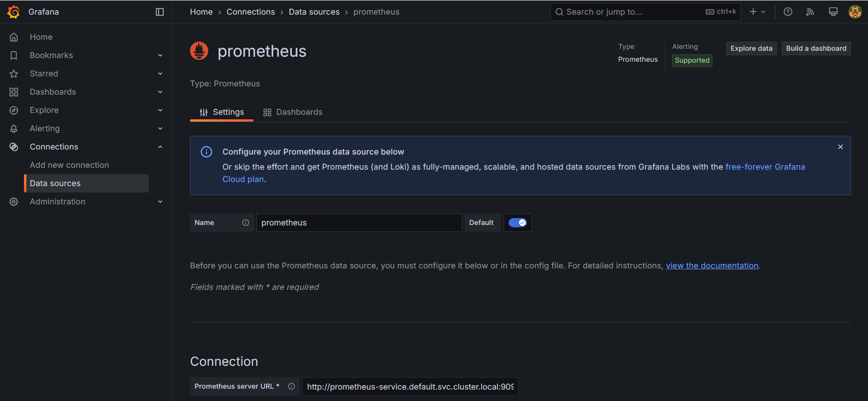Click the Search or jump to box
This screenshot has height=401, width=868.
(x=646, y=12)
